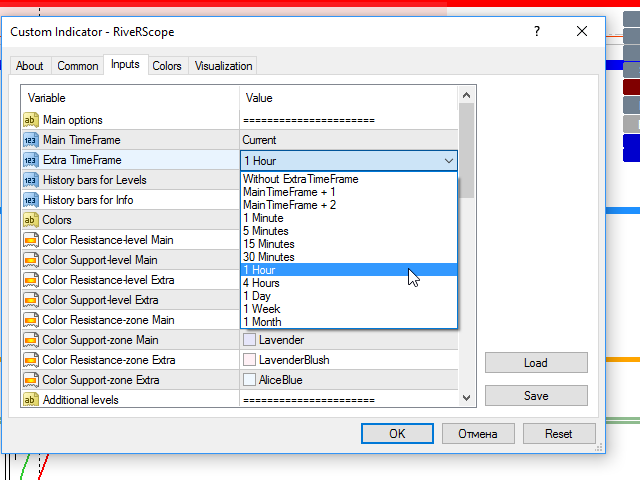Click the History bars for Info icon

[30, 200]
